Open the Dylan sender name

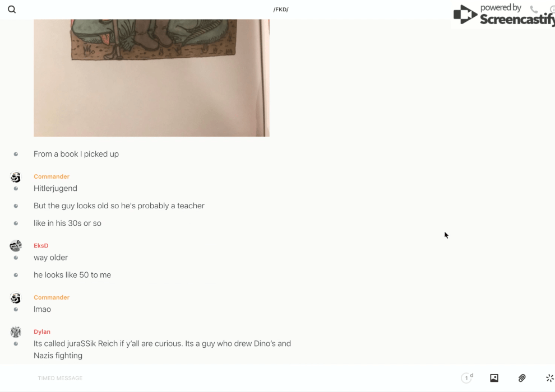[42, 332]
